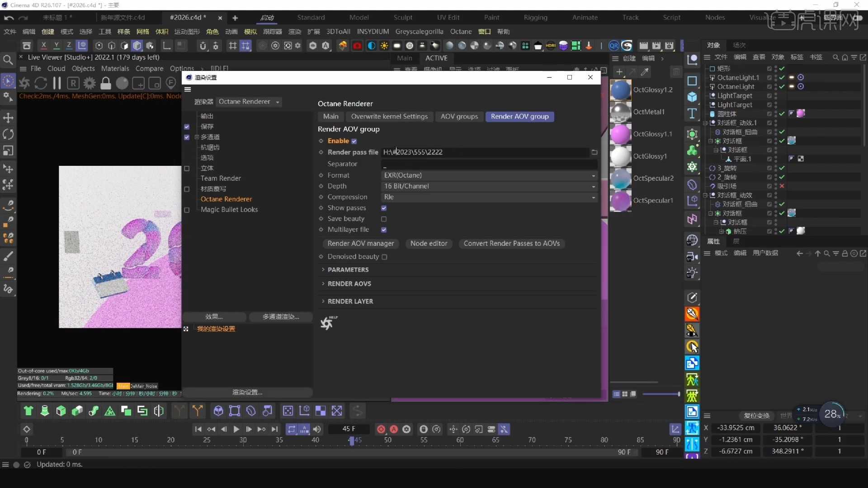Toggle the Multilayer file checkbox
Viewport: 868px width, 488px height.
(384, 230)
